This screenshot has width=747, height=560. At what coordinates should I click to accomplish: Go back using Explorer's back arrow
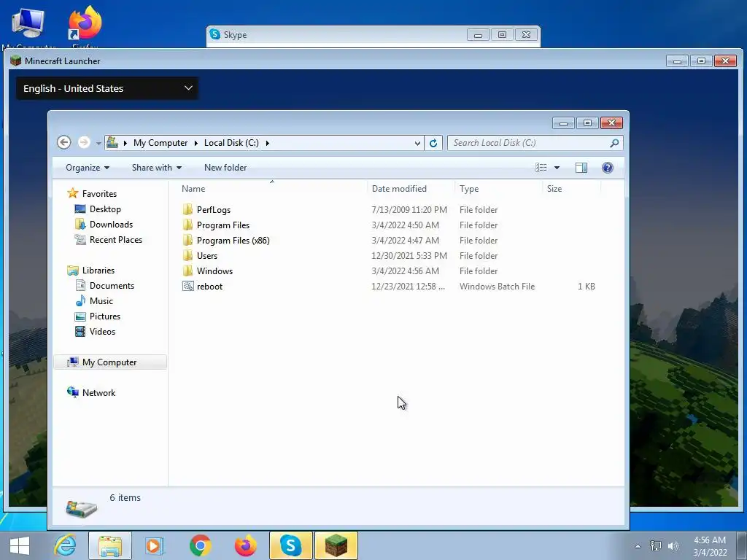(x=64, y=142)
